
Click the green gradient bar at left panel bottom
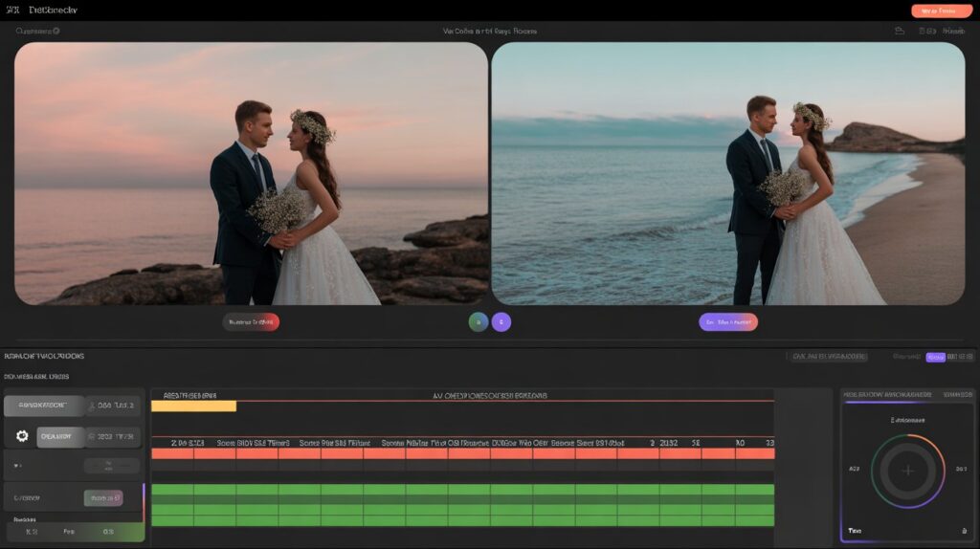tap(75, 532)
